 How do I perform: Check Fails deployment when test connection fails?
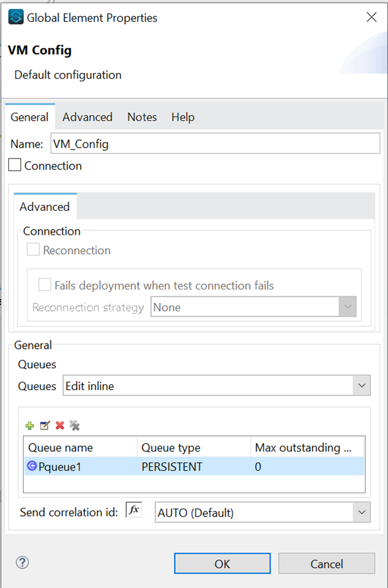pos(44,284)
